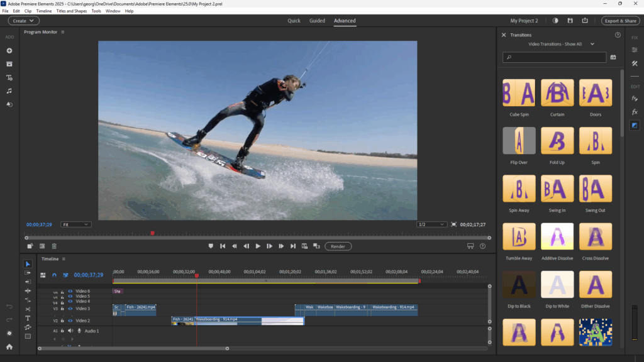Screen dimensions: 644x362
Task: Click the Home icon in sidebar
Action: pos(9,346)
